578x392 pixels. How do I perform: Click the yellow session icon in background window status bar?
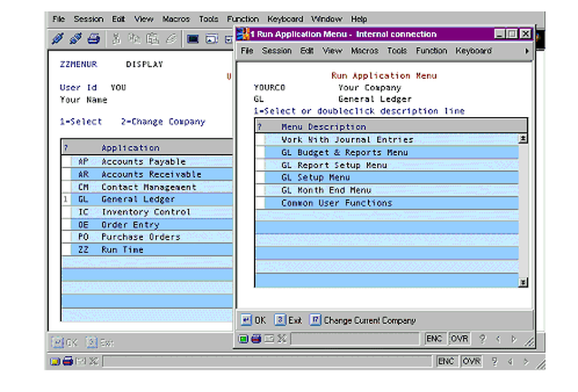click(x=55, y=361)
